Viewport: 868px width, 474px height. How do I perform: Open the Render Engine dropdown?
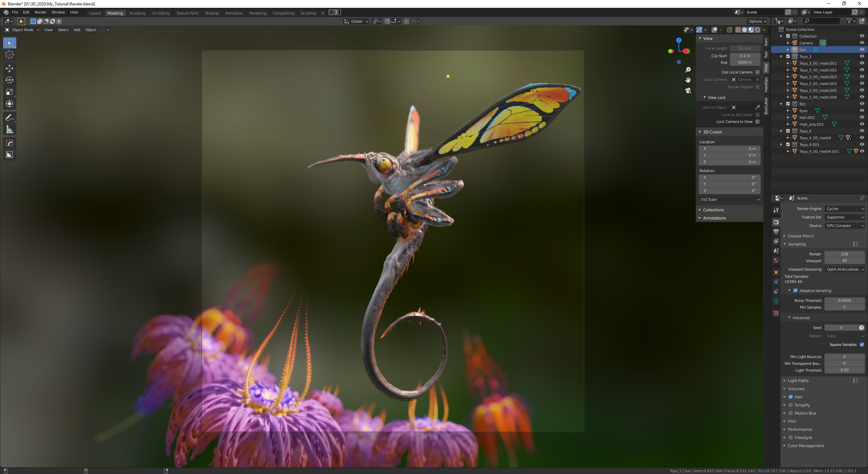click(845, 209)
